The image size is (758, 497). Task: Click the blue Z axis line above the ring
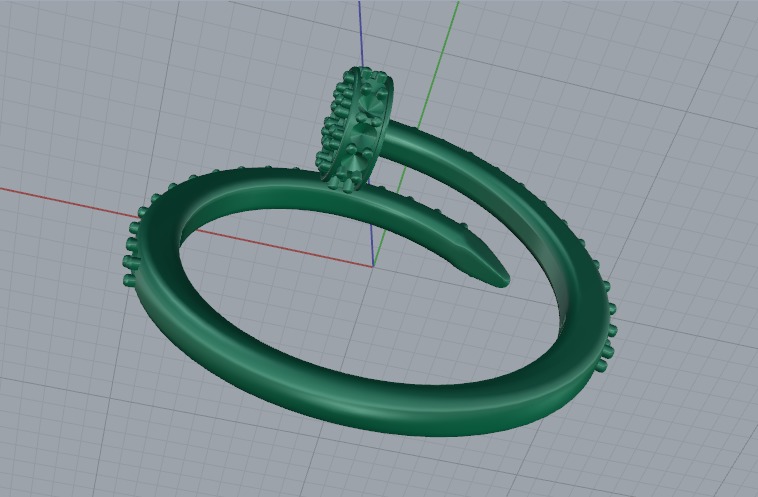click(x=361, y=34)
